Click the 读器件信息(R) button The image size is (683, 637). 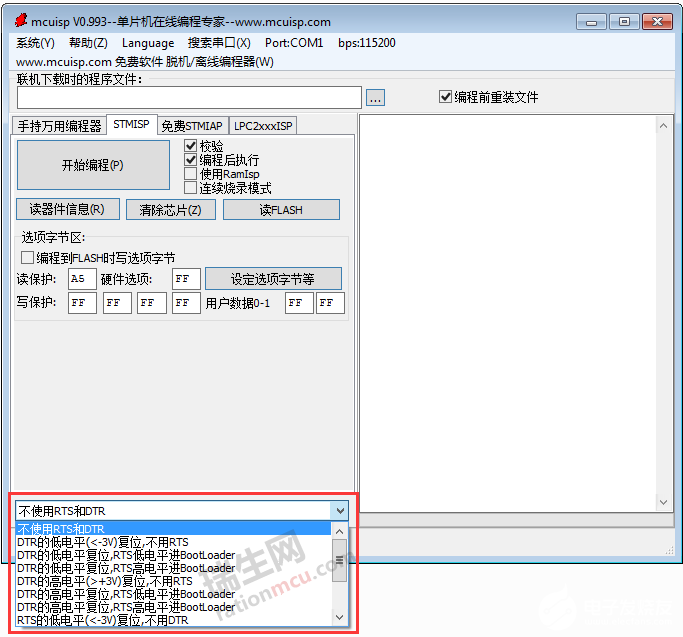68,209
